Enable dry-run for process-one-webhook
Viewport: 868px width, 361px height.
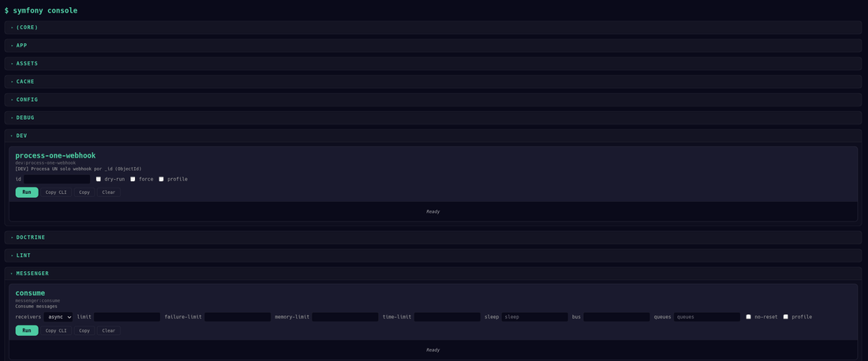99,179
